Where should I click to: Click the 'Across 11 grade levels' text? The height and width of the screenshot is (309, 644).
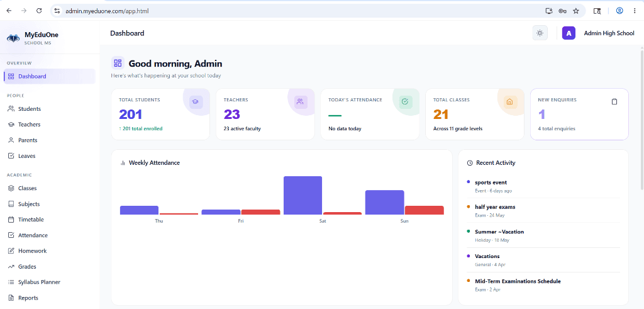pos(458,128)
